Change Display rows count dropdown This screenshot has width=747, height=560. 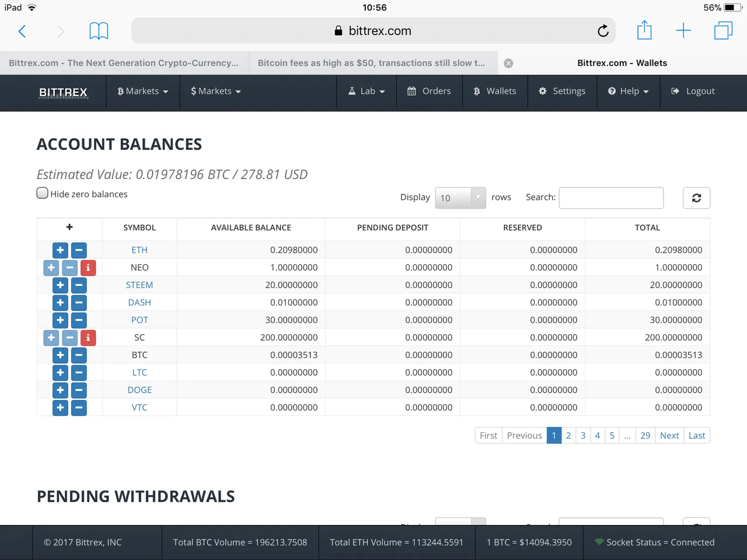pos(460,198)
